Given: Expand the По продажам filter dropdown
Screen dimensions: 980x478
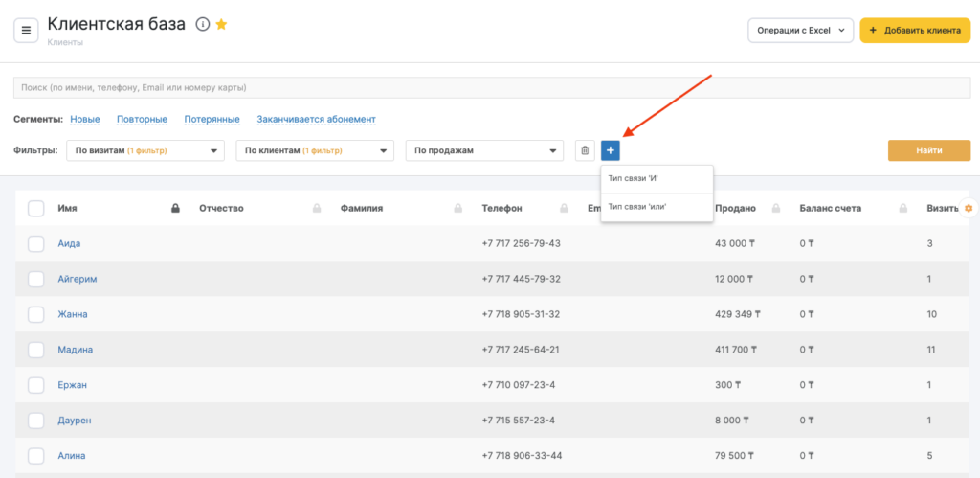Looking at the screenshot, I should coord(484,150).
